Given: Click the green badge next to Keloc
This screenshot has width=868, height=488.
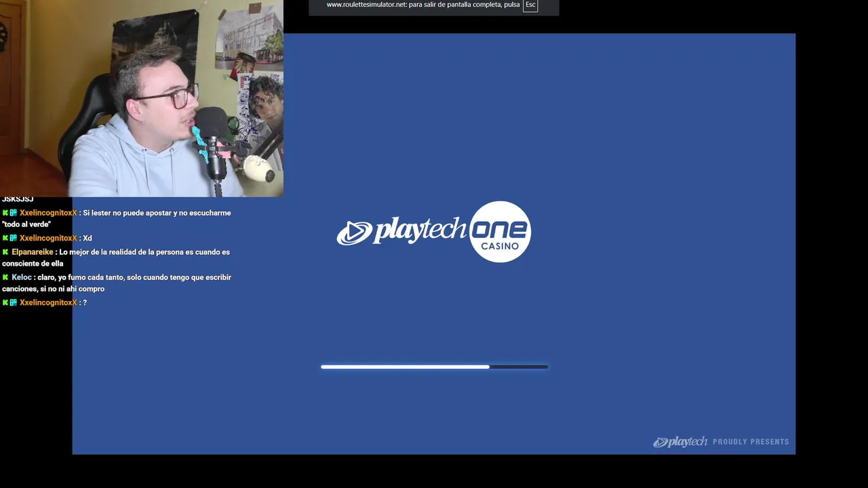Looking at the screenshot, I should [5, 277].
